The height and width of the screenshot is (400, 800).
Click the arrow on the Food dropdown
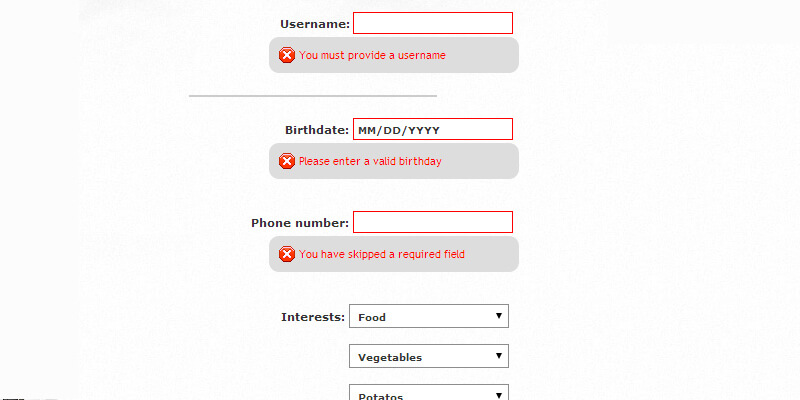499,317
